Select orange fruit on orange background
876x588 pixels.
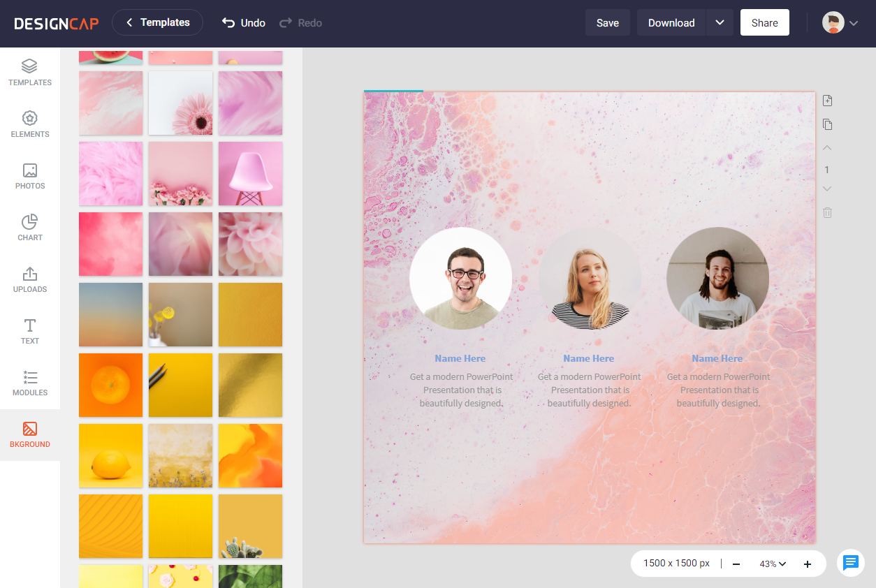tap(111, 385)
